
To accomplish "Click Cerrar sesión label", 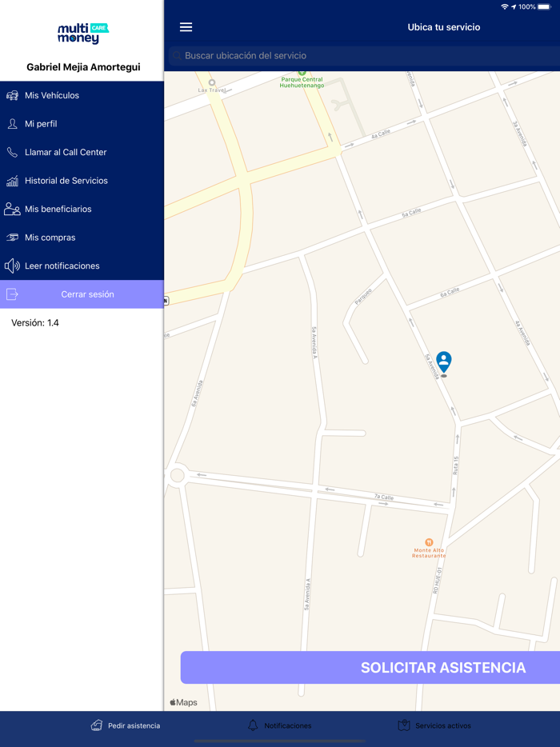I will (88, 294).
